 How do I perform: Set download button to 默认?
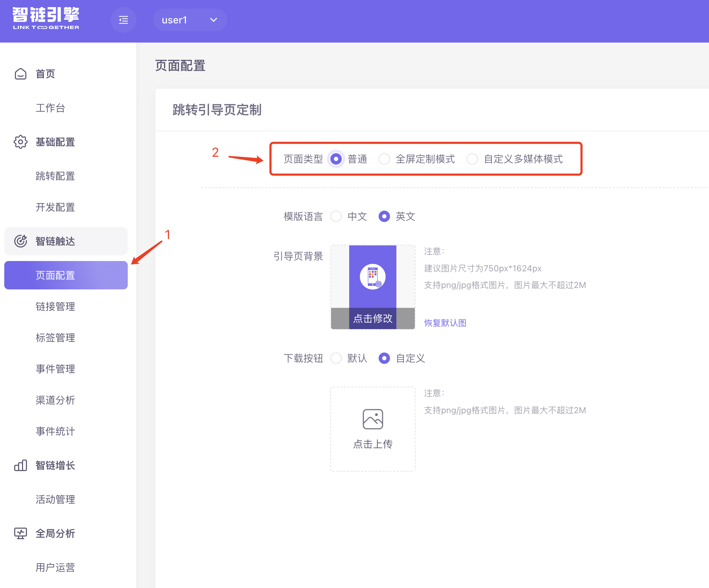[336, 359]
